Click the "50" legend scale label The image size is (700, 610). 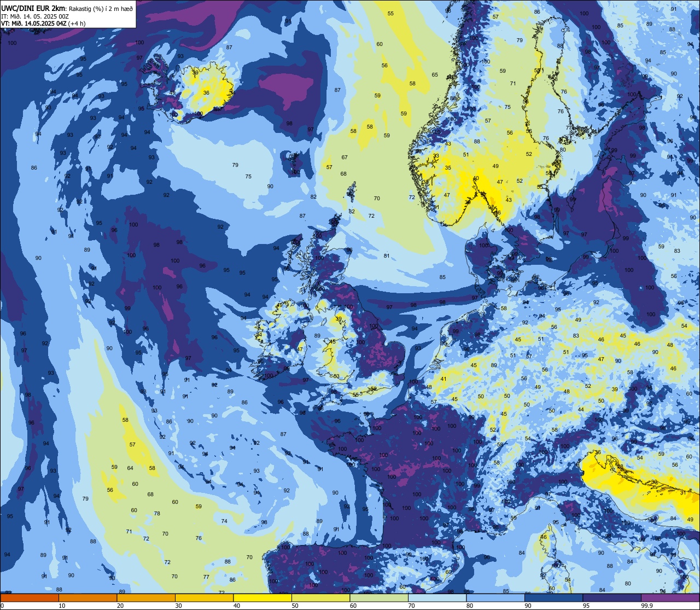295,606
